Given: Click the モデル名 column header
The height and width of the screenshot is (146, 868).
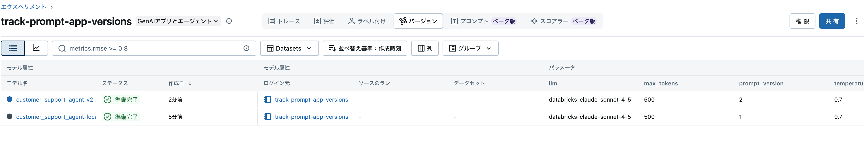Looking at the screenshot, I should (17, 83).
